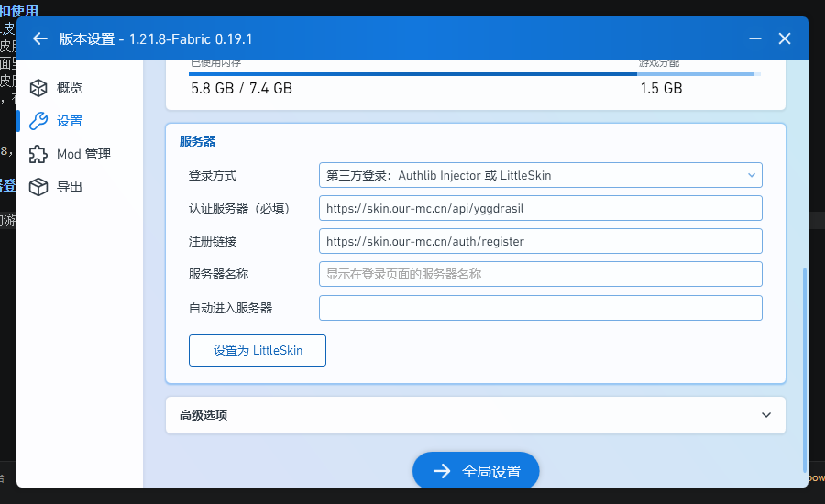This screenshot has height=504, width=825.
Task: Click the 1.5 GB game allocation value
Action: tap(661, 88)
